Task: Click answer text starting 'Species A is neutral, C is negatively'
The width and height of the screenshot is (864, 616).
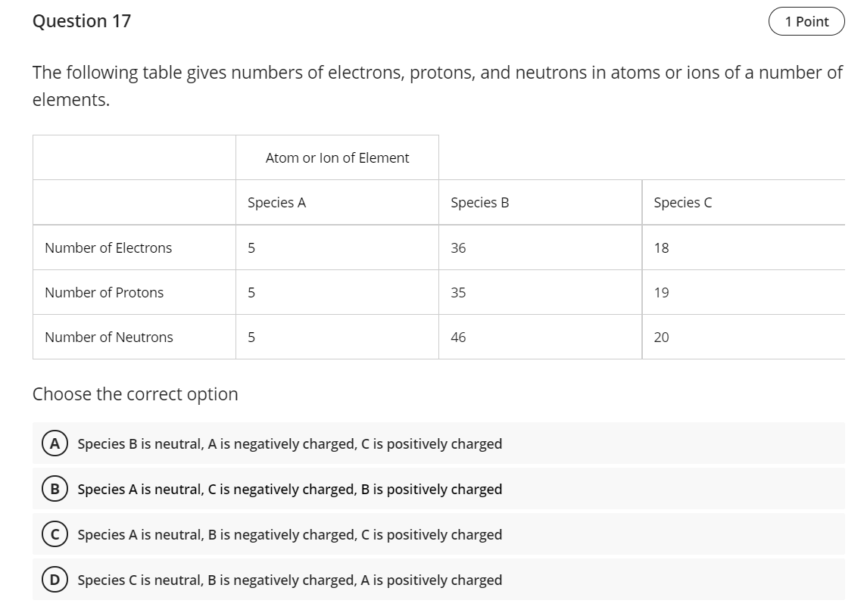Action: point(289,489)
